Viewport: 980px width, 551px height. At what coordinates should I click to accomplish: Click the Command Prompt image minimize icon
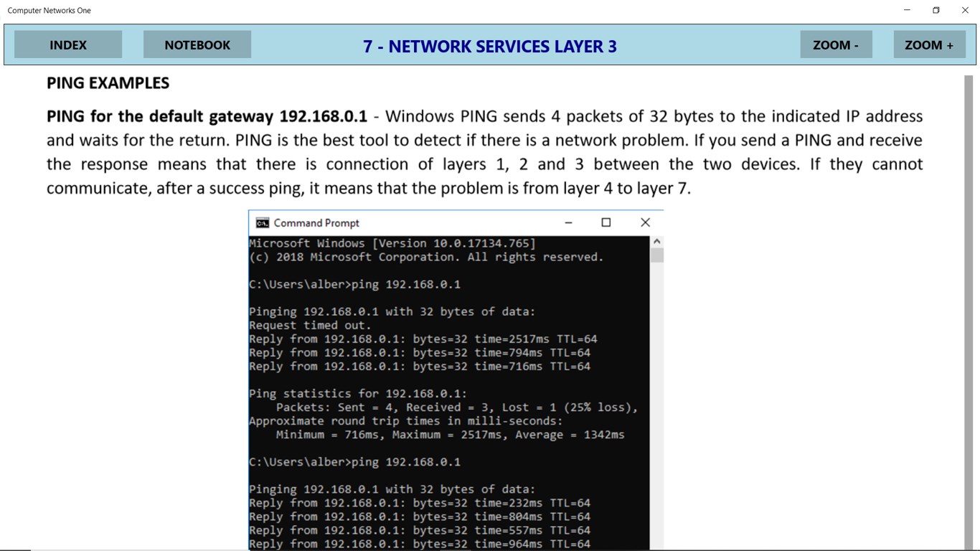(x=568, y=222)
